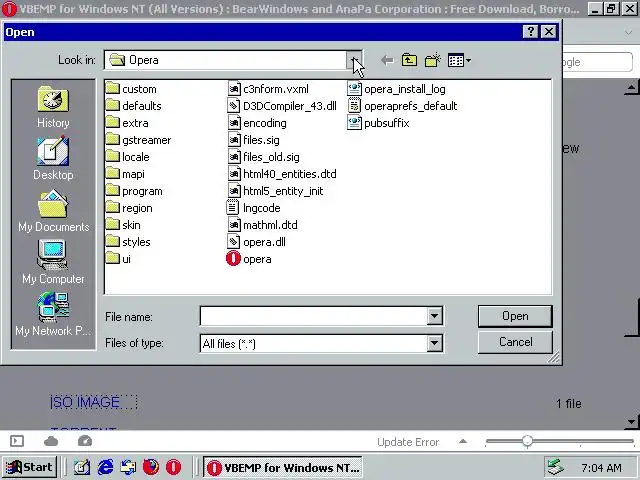
Task: Click the 7:04 AM taskbar clock
Action: click(x=601, y=468)
